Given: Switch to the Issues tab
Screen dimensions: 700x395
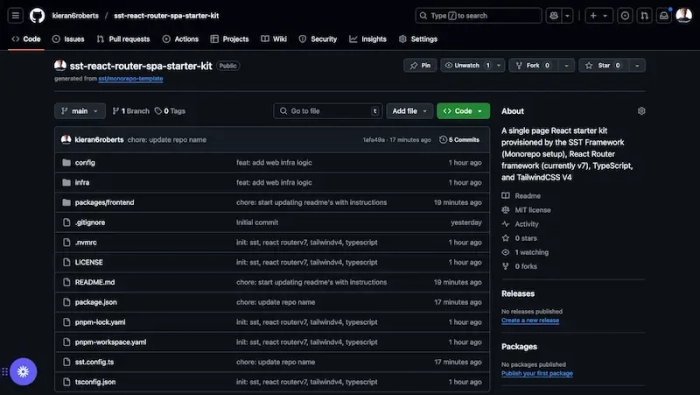Looking at the screenshot, I should [68, 39].
